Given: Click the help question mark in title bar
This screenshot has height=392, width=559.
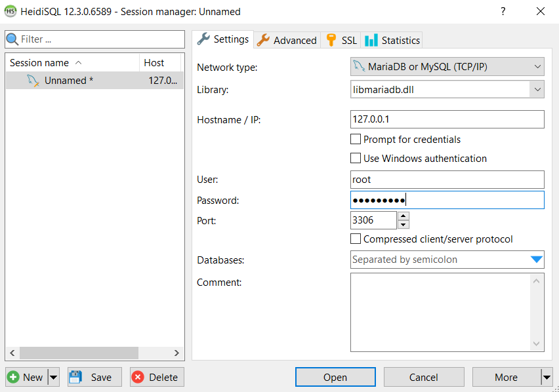Looking at the screenshot, I should click(503, 11).
